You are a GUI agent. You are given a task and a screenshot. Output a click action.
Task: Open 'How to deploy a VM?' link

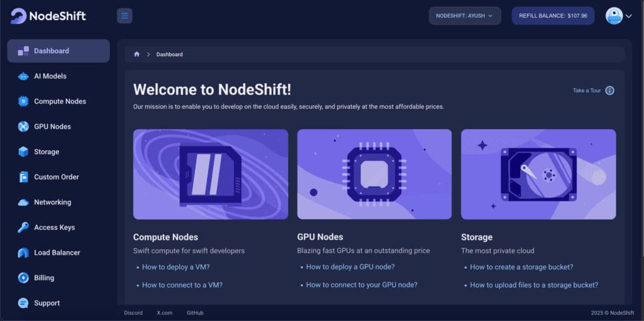tap(176, 267)
